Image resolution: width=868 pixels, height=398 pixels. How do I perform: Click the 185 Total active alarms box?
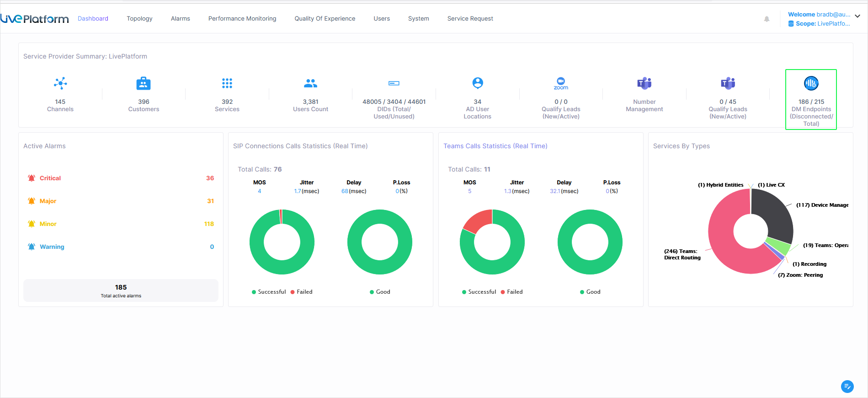121,290
